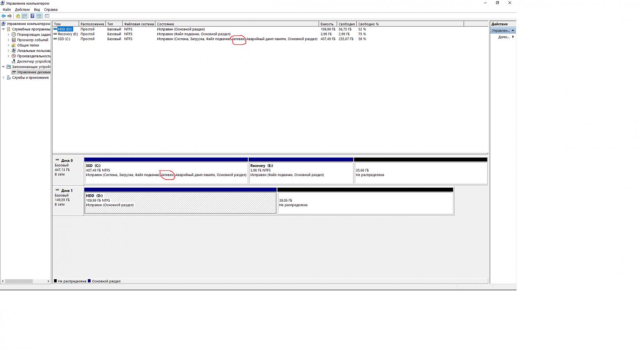Expand the Службы и приложения node
The width and height of the screenshot is (644, 362).
tap(4, 78)
